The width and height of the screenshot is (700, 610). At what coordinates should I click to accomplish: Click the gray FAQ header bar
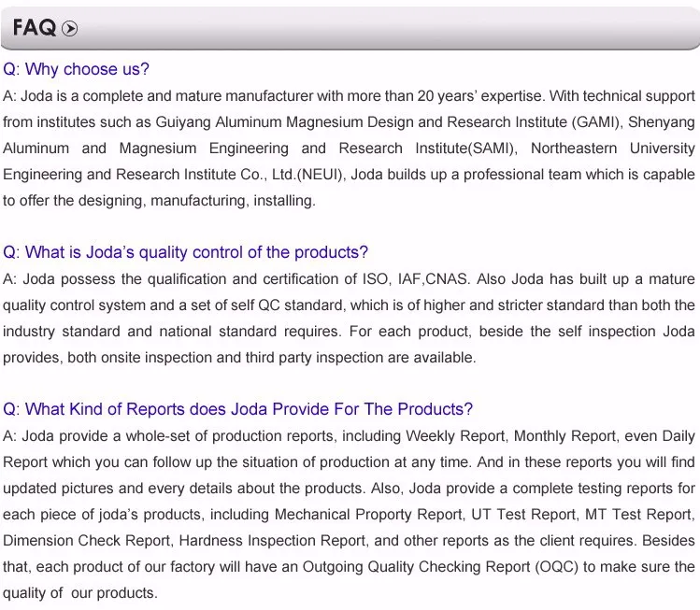point(374,28)
